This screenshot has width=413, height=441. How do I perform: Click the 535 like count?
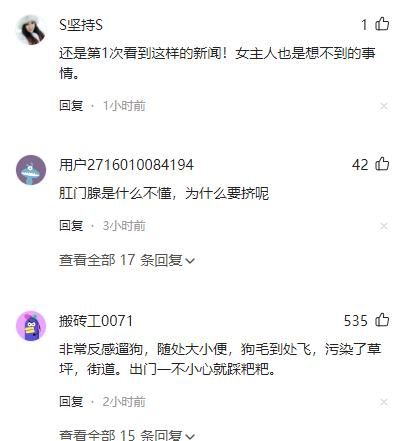pos(356,321)
